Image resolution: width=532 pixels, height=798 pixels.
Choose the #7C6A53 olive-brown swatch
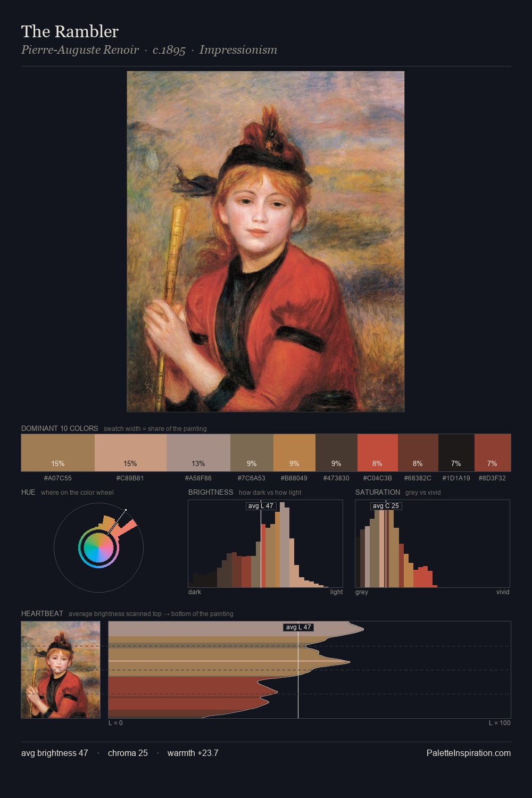[252, 453]
